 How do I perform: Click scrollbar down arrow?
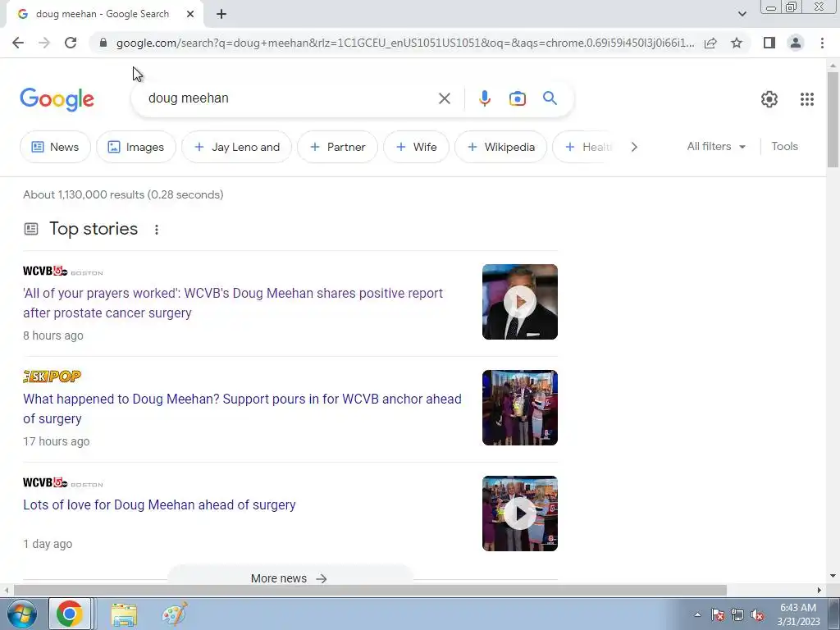tap(833, 577)
